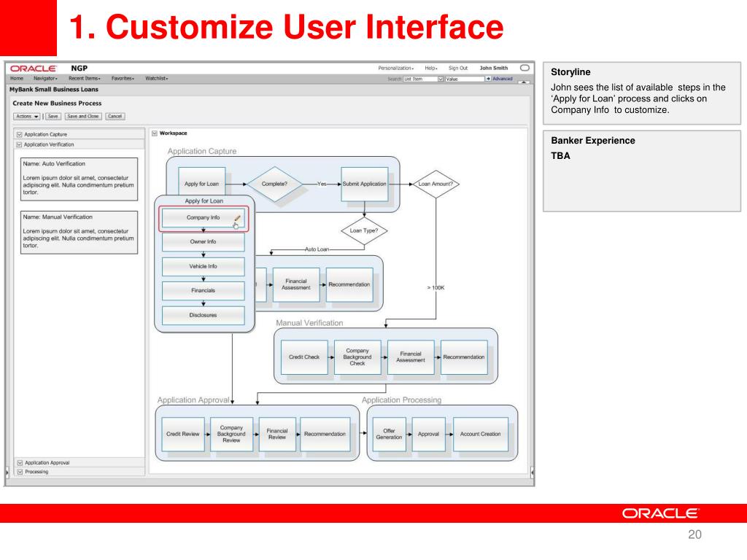Open the Help menu
The image size is (747, 560).
pos(431,68)
